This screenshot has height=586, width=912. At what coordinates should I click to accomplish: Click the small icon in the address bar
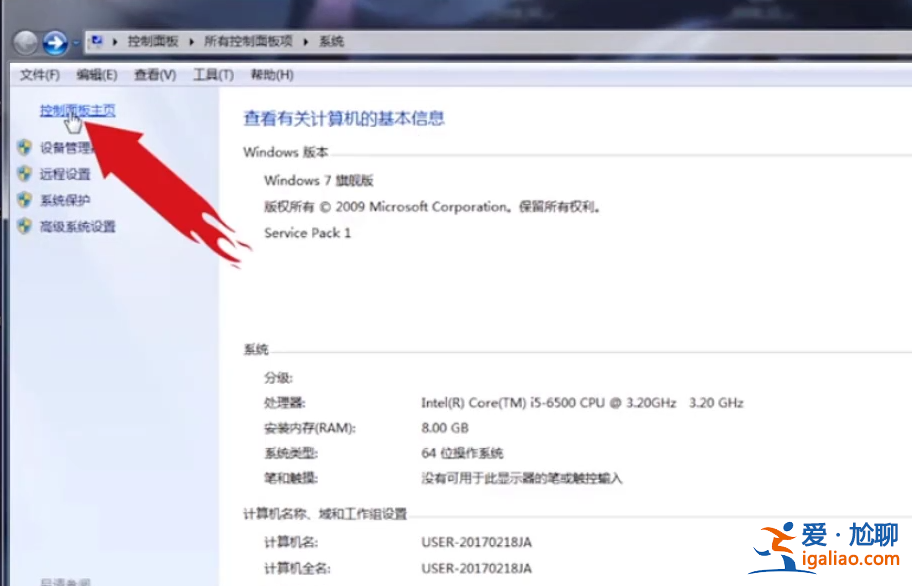point(96,41)
